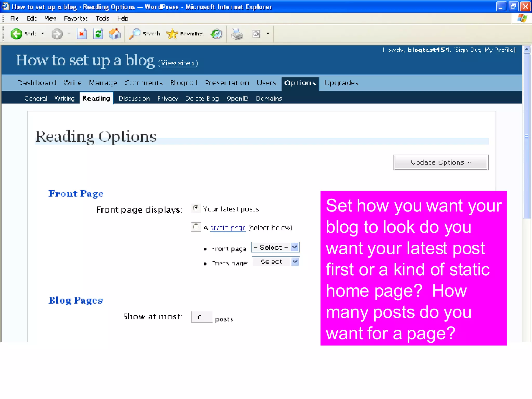532x399 pixels.
Task: Open the Users tab
Action: pyautogui.click(x=266, y=83)
